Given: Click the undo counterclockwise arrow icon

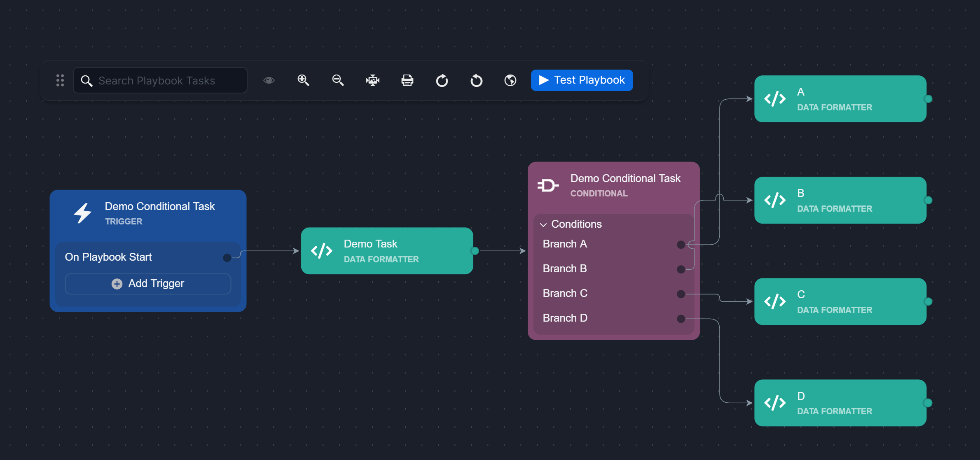Looking at the screenshot, I should pos(476,80).
